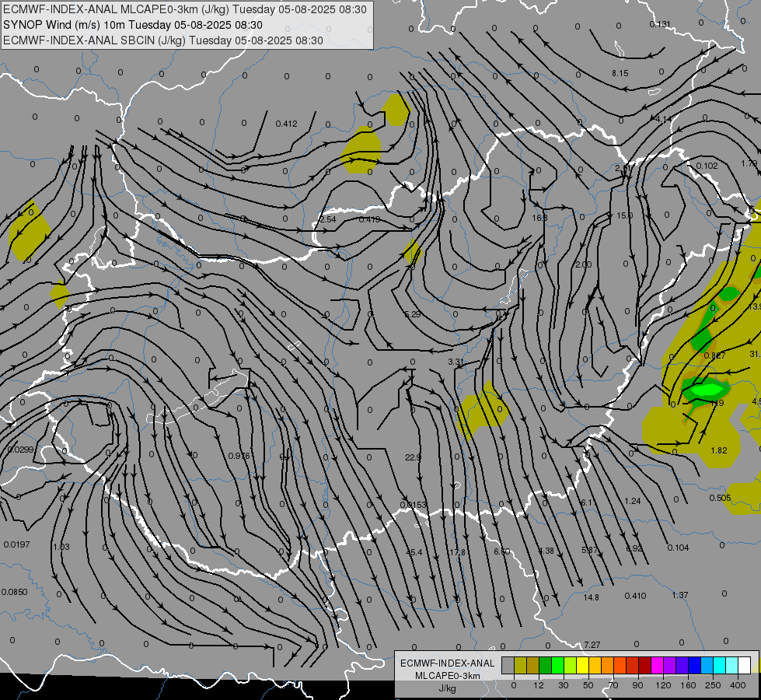Click the white swatch at the legend end

coord(745,665)
